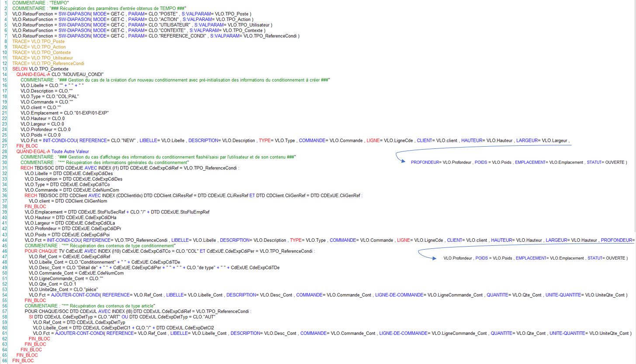The height and width of the screenshot is (364, 636).
Task: Click line number 13 in the gutter
Action: (5, 69)
